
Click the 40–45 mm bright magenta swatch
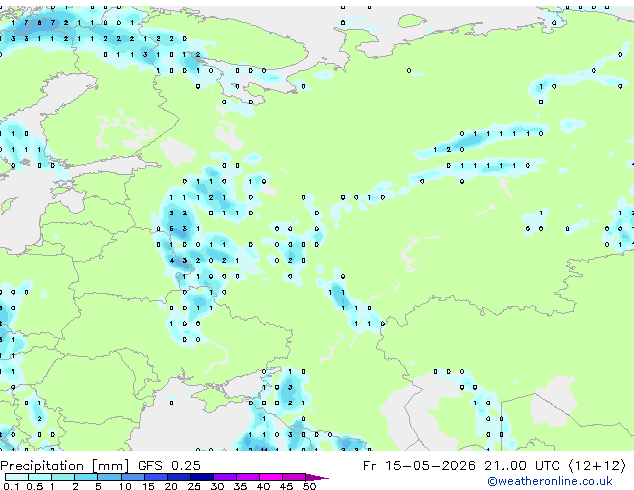[x=271, y=477]
